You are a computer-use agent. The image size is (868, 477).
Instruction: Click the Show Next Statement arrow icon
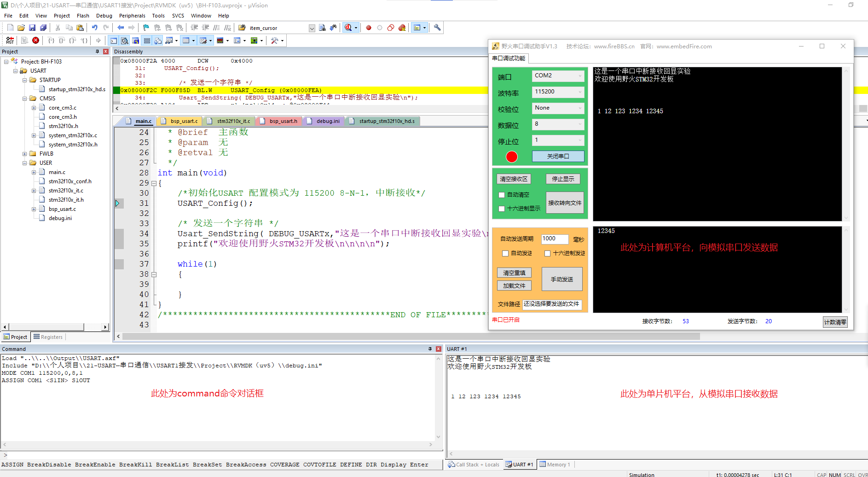tap(98, 41)
